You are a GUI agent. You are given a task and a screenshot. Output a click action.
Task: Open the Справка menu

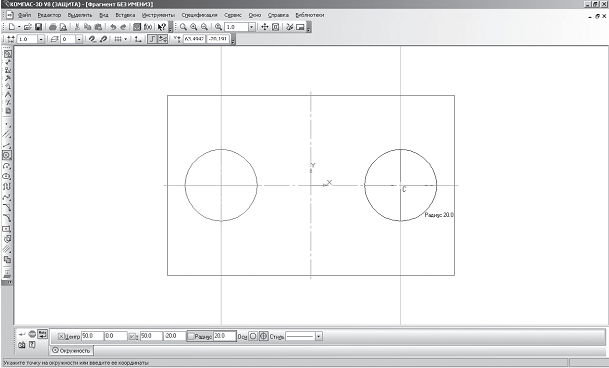click(x=278, y=15)
